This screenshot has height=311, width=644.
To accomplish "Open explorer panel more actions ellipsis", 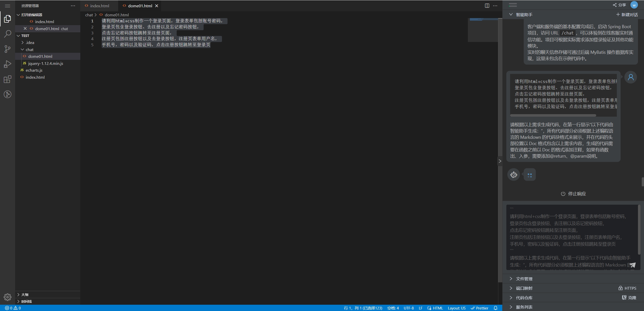I will tap(73, 6).
